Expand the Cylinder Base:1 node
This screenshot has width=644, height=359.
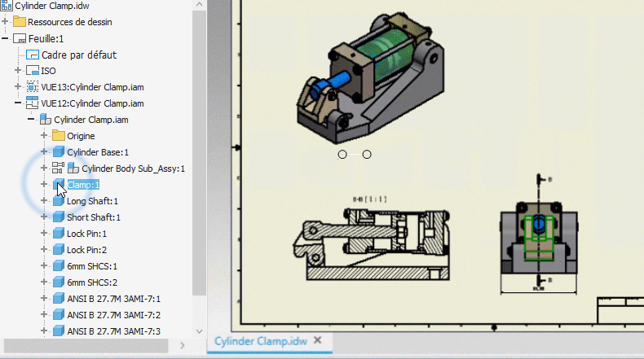coord(44,151)
